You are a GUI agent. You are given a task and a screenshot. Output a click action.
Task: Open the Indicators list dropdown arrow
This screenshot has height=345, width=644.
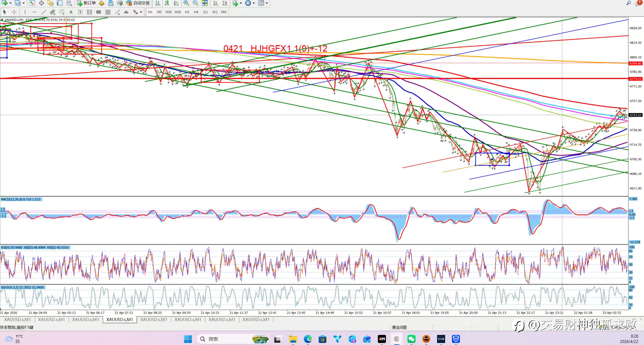[241, 3]
